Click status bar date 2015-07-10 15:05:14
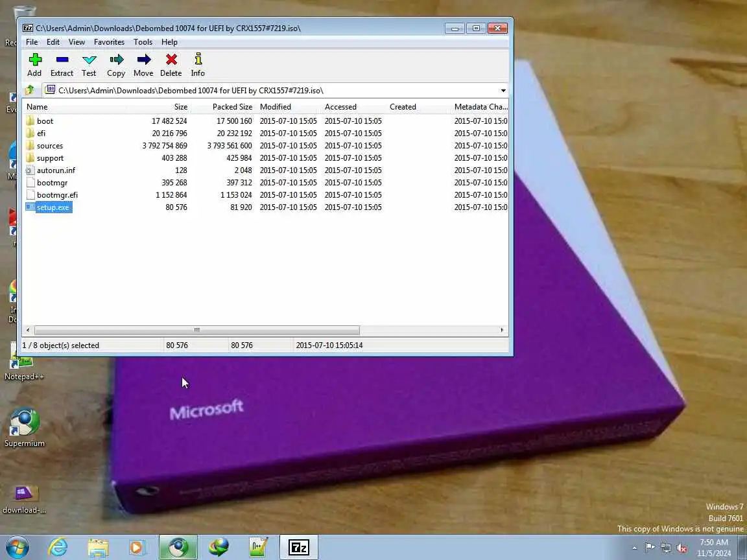747x560 pixels. (x=329, y=345)
